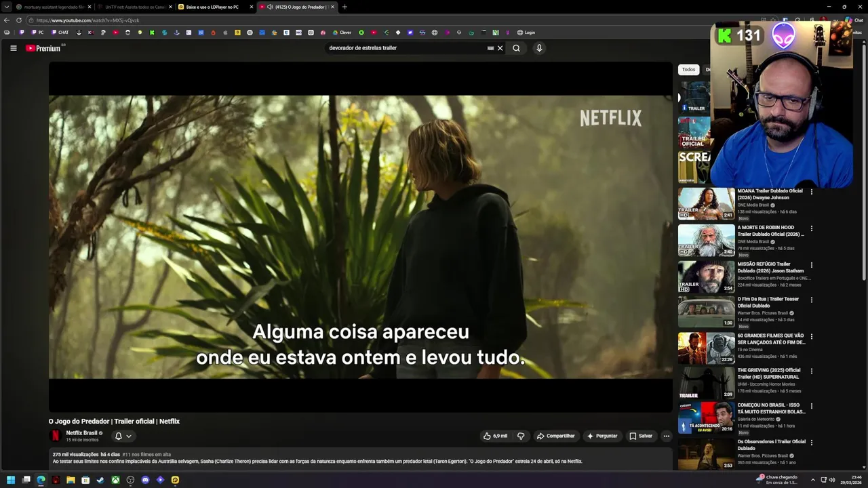Screen dimensions: 868x488
Task: Open Discord on the taskbar
Action: 145,480
